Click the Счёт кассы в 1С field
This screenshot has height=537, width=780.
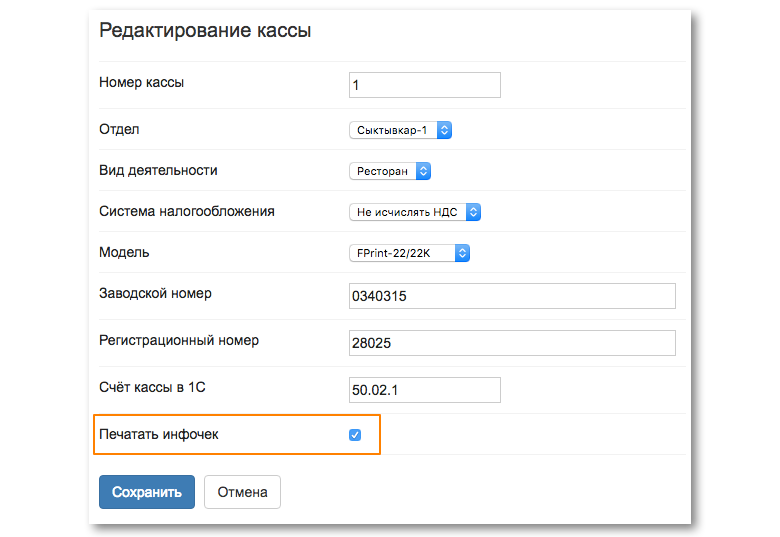[x=425, y=390]
